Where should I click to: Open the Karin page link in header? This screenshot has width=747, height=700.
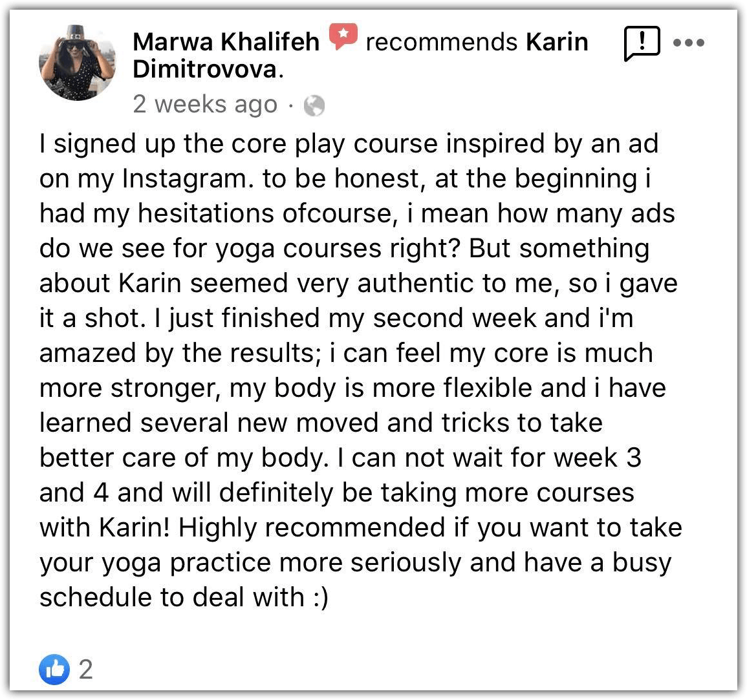tap(557, 42)
